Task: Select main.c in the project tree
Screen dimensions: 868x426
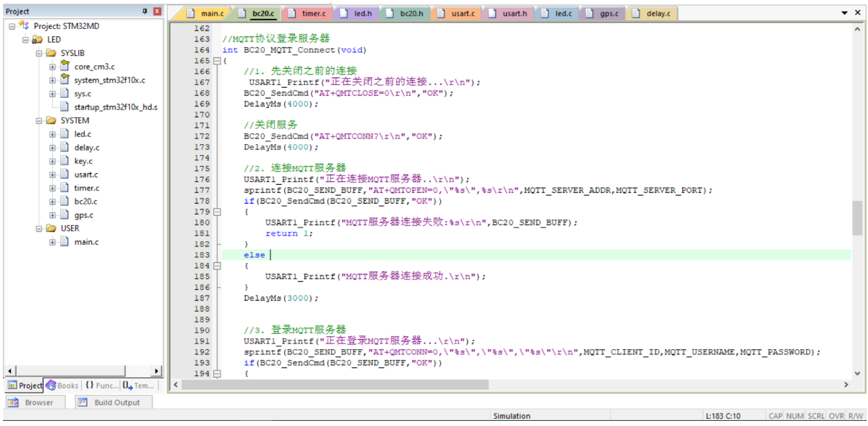Action: point(86,242)
